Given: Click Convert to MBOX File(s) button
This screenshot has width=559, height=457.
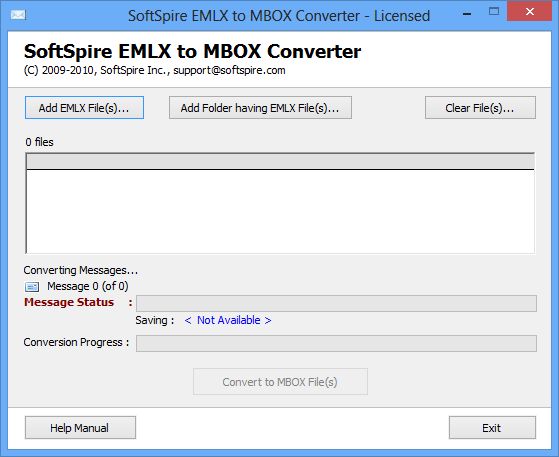Looking at the screenshot, I should tap(280, 382).
